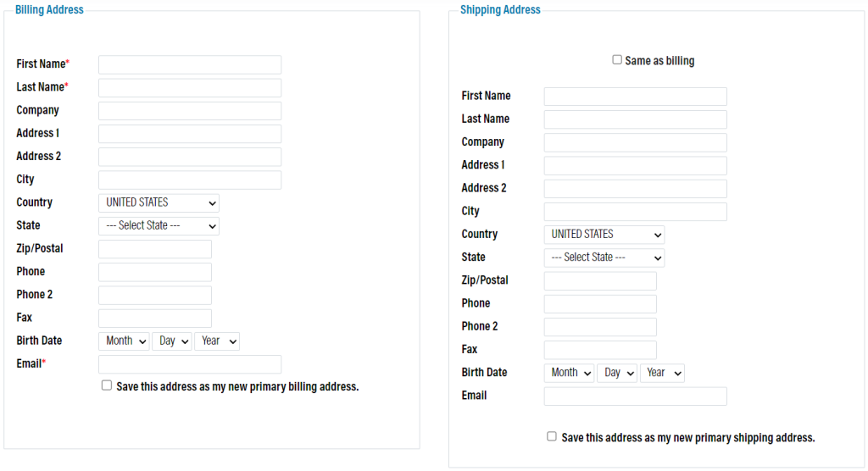Open the shipping Birth Date Month dropdown
The height and width of the screenshot is (471, 868).
point(569,373)
